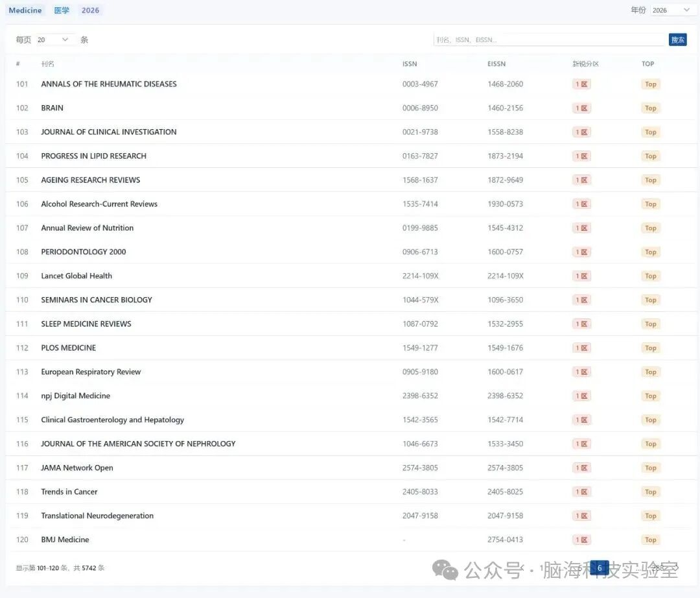Select Lancet Global Health journal name
The height and width of the screenshot is (598, 700).
pyautogui.click(x=76, y=276)
